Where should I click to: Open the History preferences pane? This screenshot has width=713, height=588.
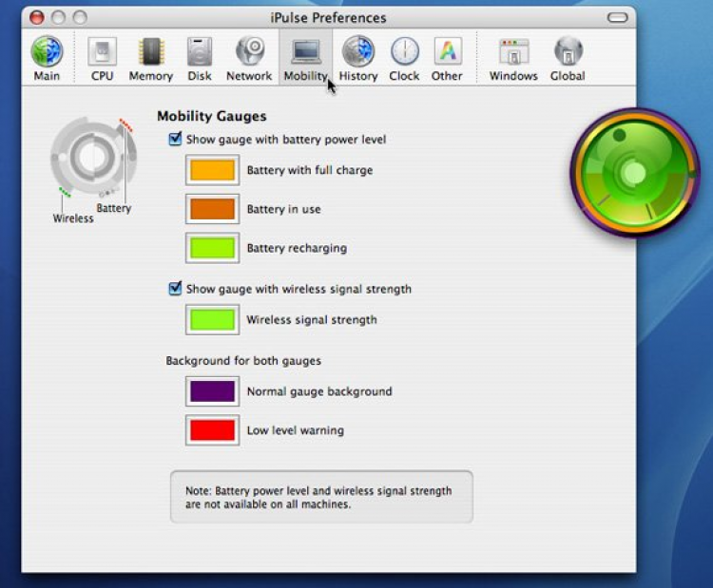pyautogui.click(x=358, y=58)
